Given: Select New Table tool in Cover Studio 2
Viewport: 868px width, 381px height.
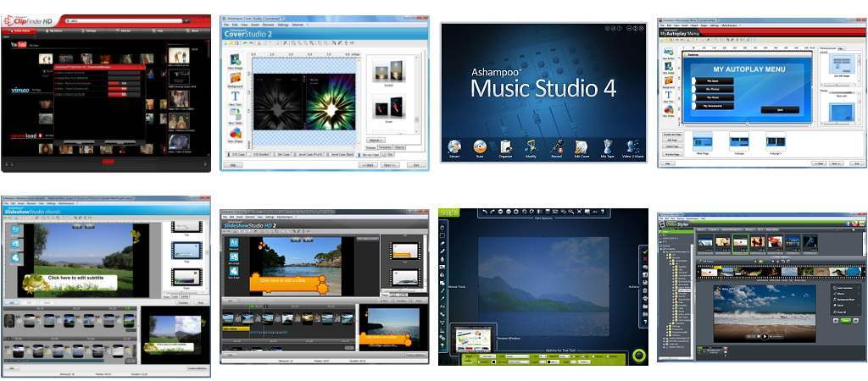Looking at the screenshot, I should (236, 118).
